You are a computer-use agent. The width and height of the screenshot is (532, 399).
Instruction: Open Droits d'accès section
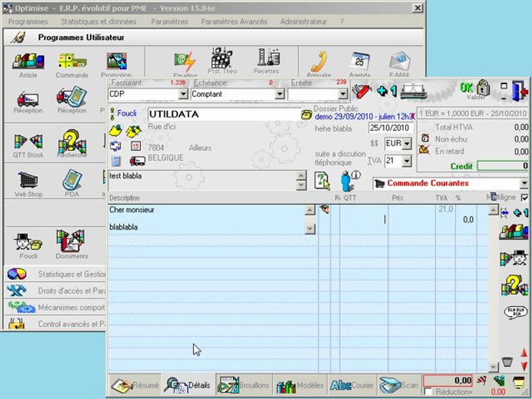55,291
